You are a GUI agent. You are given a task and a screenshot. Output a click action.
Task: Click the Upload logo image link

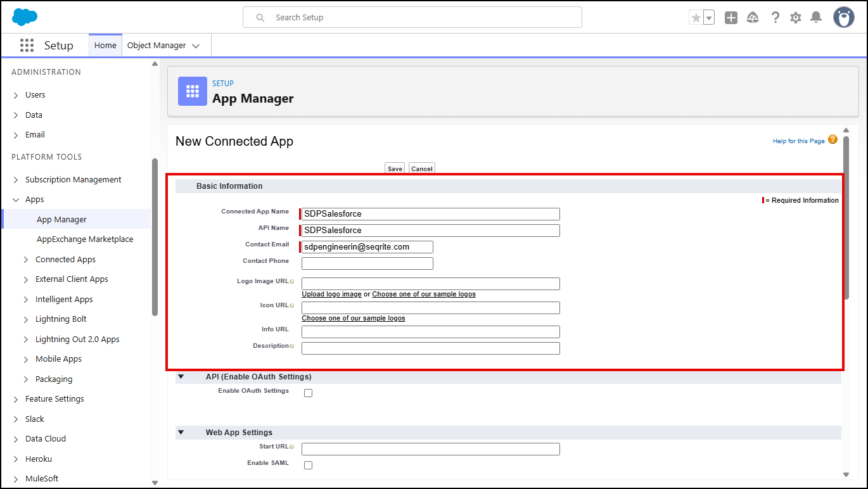331,295
